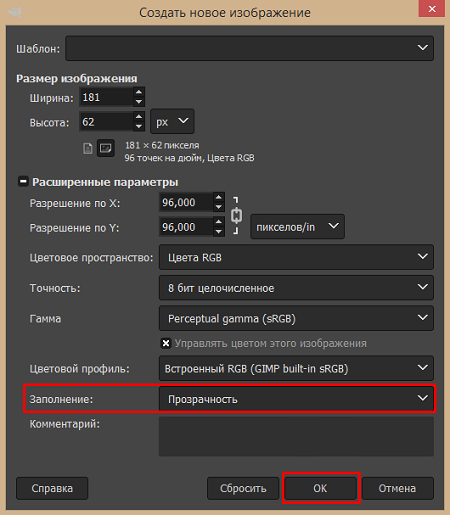Viewport: 450px width, 515px height.
Task: Open the Заполнение Прозрачность dropdown
Action: coord(296,399)
